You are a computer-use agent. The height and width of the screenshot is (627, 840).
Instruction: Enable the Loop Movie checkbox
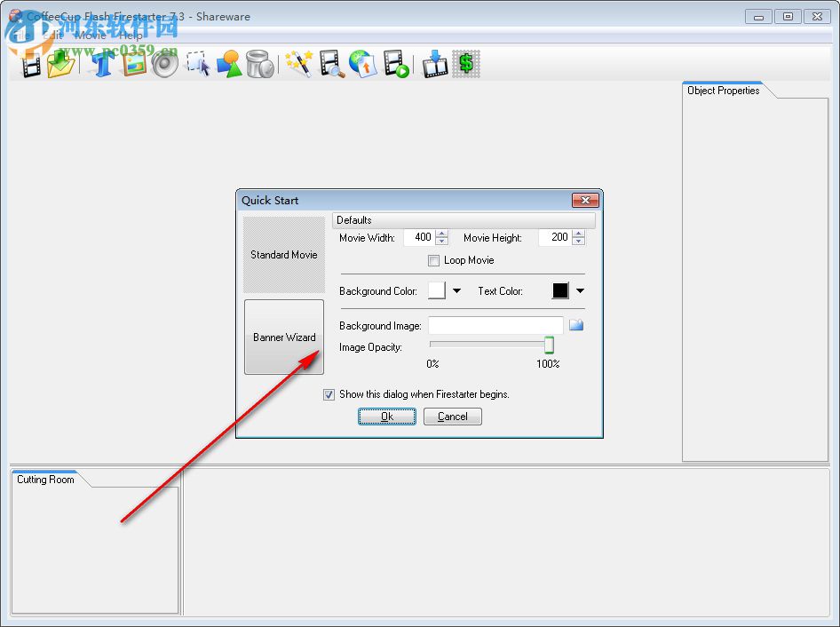[434, 261]
